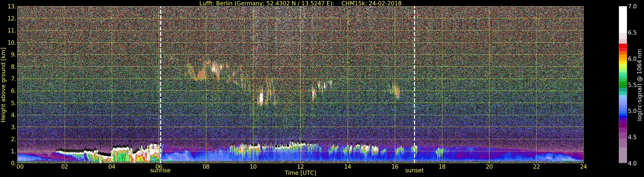
Task: Click the height axis tick '11.'
Action: point(12,31)
